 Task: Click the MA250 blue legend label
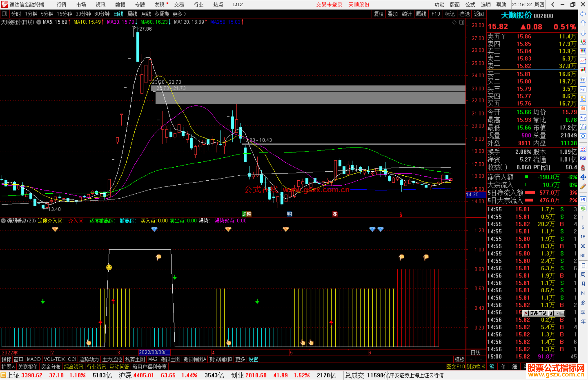[225, 22]
